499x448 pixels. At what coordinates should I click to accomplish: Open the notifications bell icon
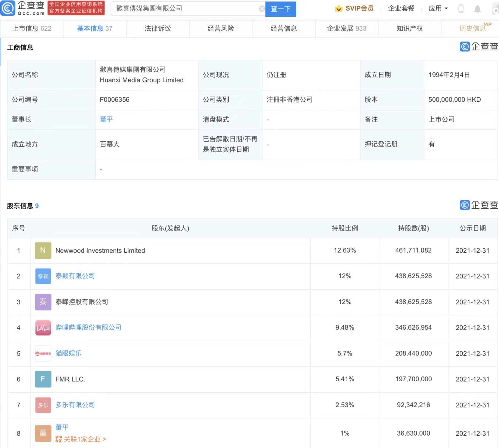click(x=477, y=9)
